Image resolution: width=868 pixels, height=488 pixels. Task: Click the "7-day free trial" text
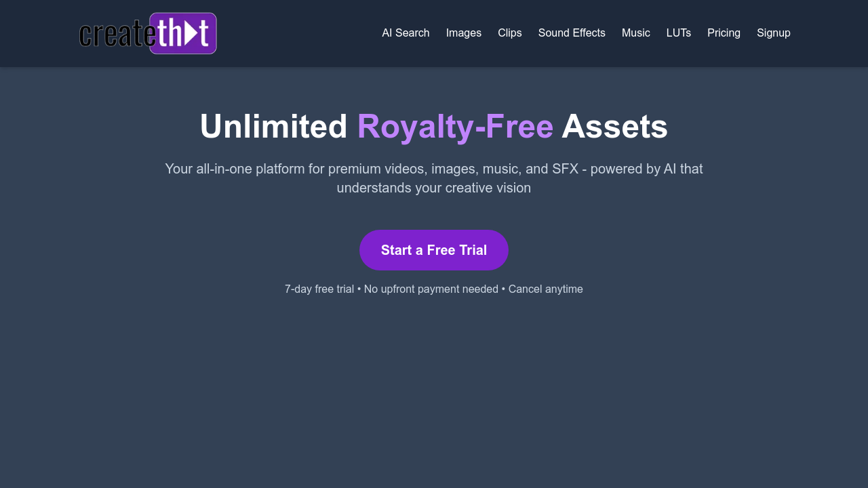pos(319,289)
